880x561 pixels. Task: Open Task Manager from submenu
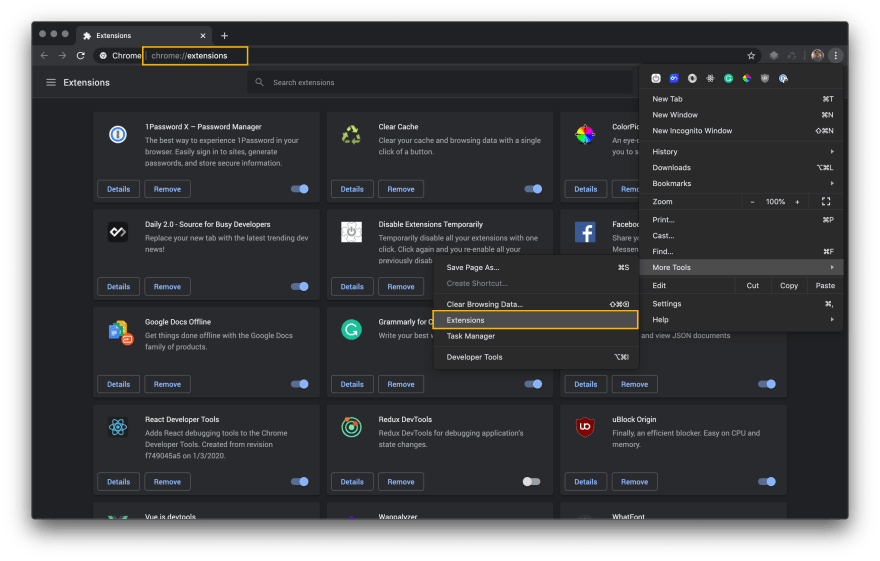[x=535, y=336]
